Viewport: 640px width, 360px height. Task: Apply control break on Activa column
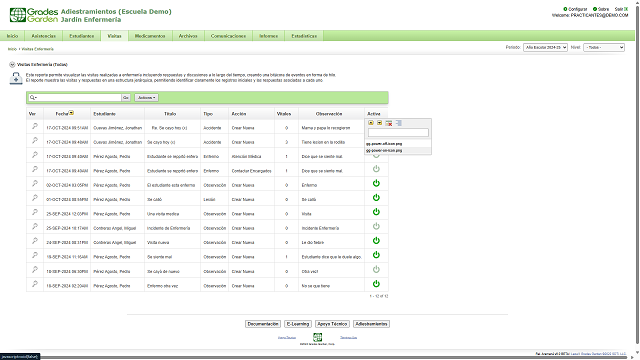pos(399,123)
